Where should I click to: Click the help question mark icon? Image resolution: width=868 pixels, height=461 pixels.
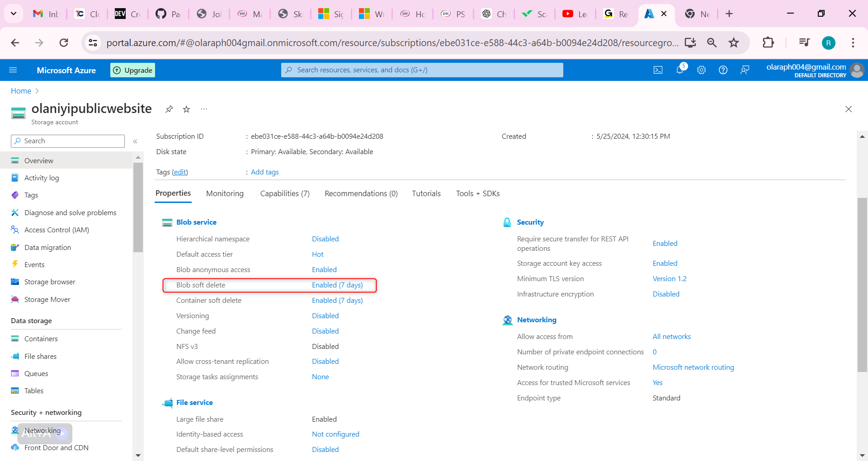[723, 70]
